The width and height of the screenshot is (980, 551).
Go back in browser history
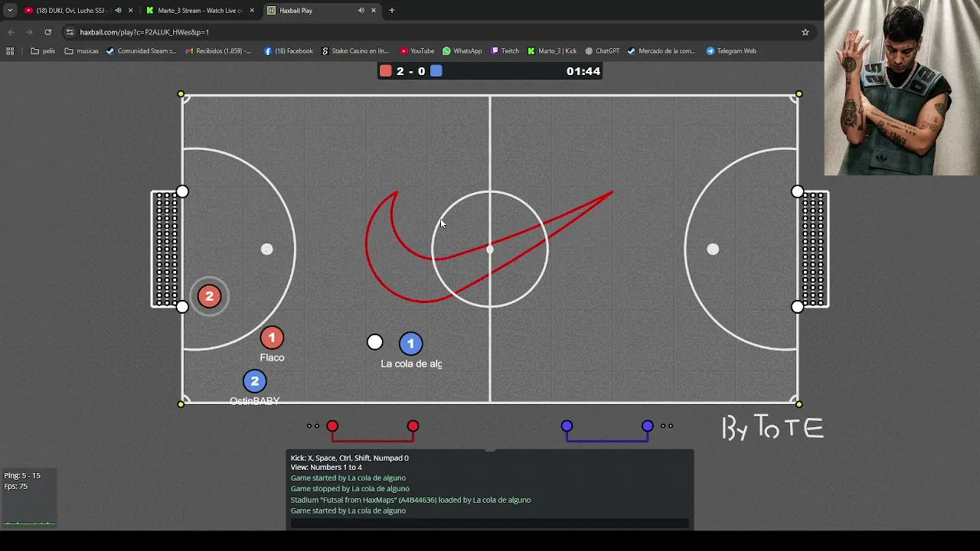point(11,32)
